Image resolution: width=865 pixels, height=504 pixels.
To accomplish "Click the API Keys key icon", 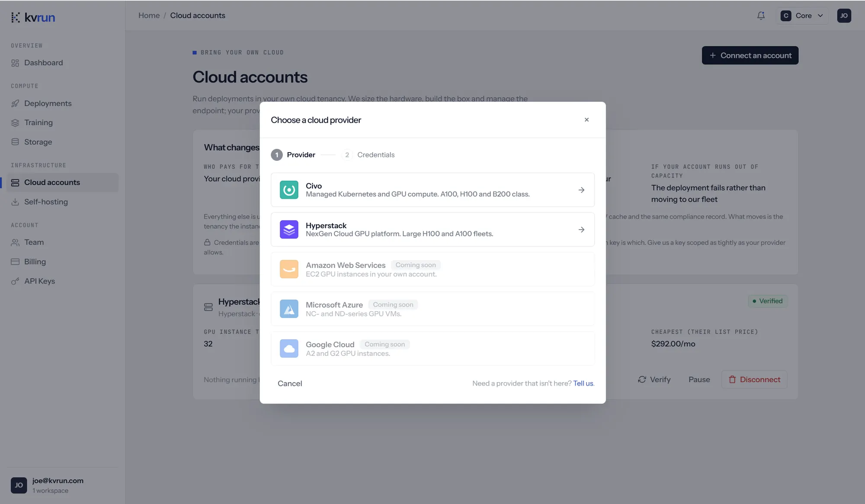I will [x=15, y=281].
